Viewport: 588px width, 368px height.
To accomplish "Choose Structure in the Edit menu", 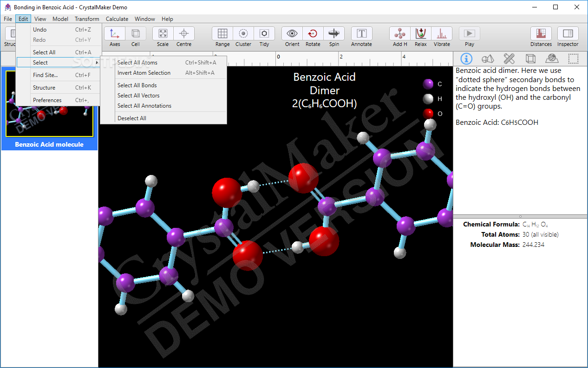I will click(x=59, y=88).
